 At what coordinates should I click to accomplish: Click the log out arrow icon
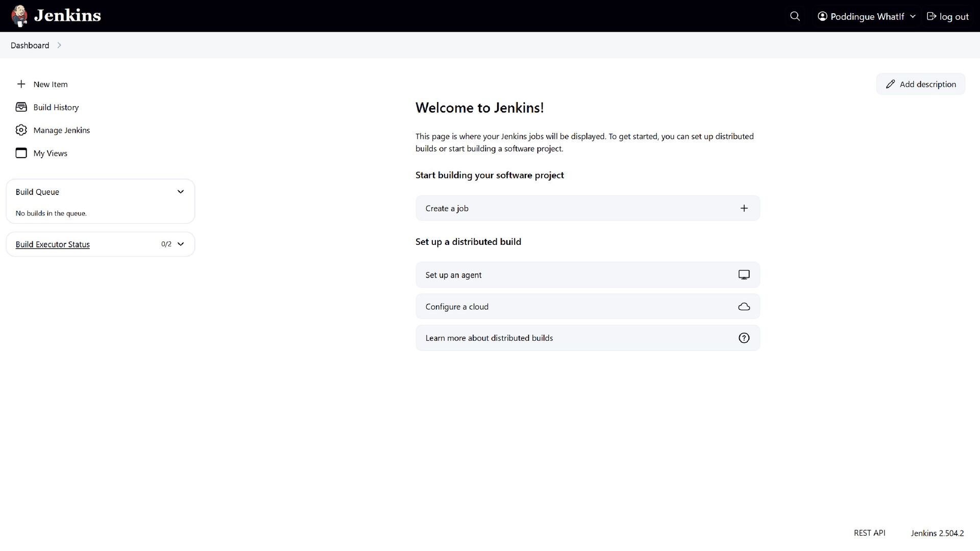coord(932,16)
